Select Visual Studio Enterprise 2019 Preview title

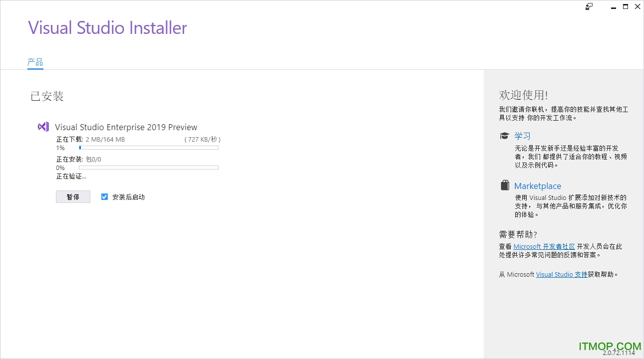click(x=126, y=127)
